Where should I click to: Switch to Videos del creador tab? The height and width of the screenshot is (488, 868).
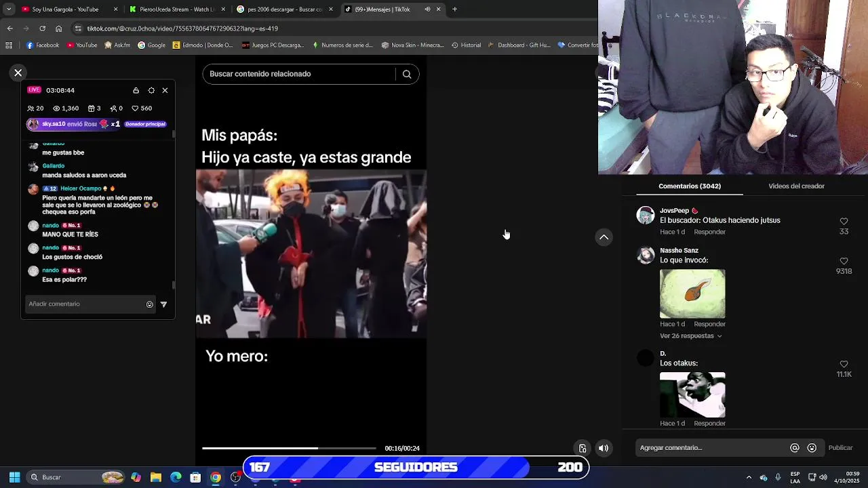(x=796, y=186)
